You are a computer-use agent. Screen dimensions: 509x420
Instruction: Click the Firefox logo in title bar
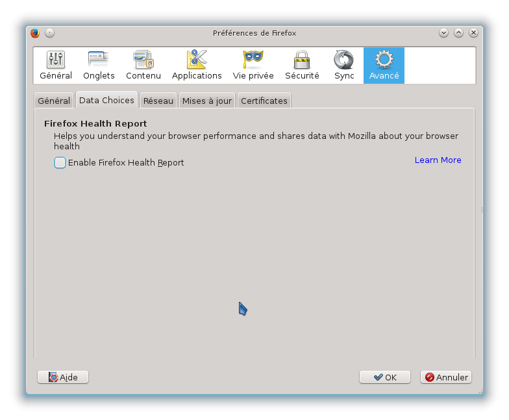(x=35, y=32)
